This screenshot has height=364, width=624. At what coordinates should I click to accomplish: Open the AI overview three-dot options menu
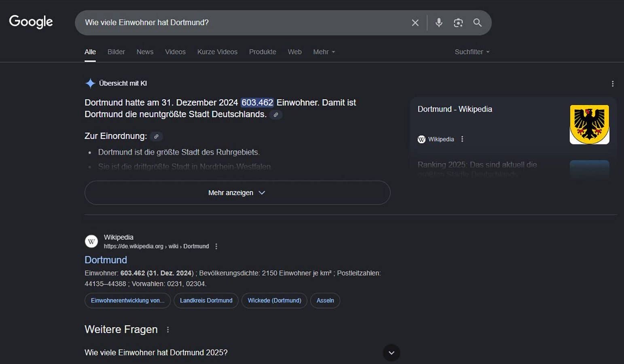tap(613, 84)
